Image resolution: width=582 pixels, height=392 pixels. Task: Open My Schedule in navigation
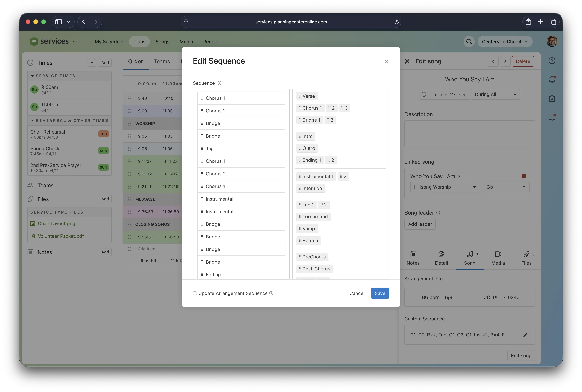pyautogui.click(x=109, y=42)
